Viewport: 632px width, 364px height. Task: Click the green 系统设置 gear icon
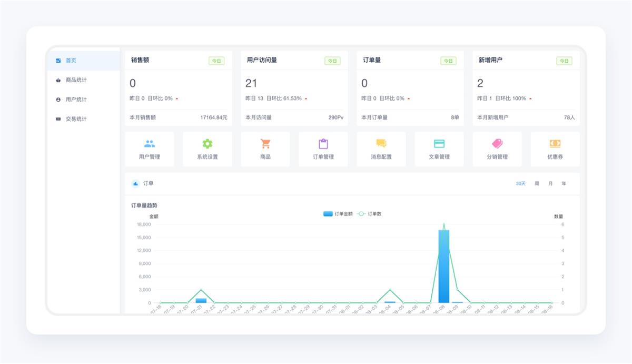[208, 144]
